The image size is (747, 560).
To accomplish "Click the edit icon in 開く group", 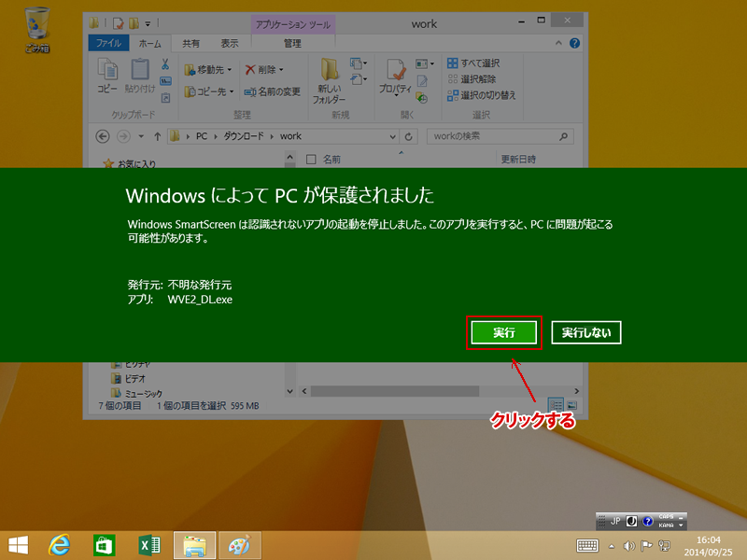I will 422,81.
